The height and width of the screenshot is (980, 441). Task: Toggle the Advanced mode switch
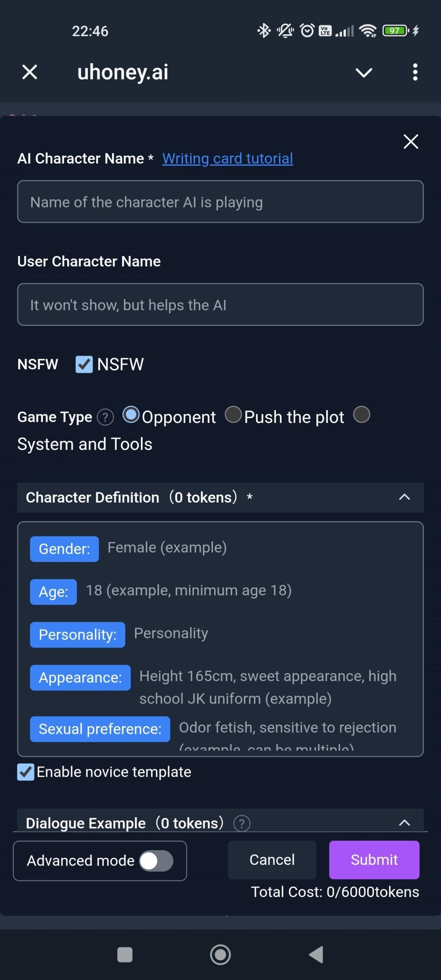click(156, 861)
